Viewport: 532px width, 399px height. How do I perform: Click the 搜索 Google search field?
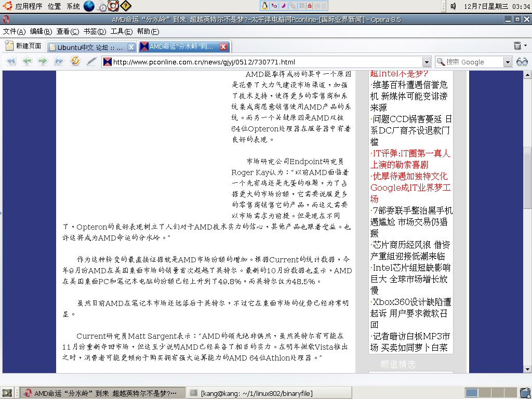tap(474, 62)
